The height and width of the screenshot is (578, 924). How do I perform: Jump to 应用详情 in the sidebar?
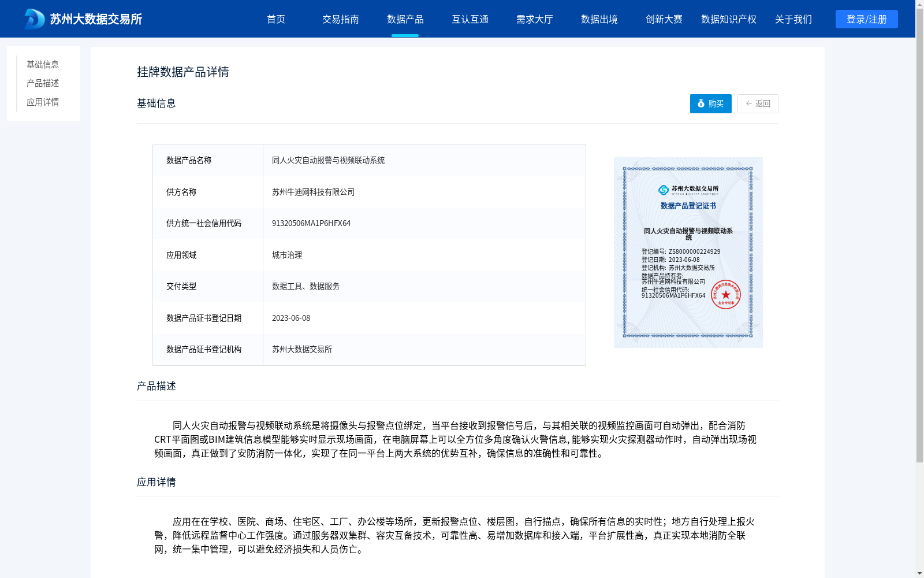tap(43, 102)
